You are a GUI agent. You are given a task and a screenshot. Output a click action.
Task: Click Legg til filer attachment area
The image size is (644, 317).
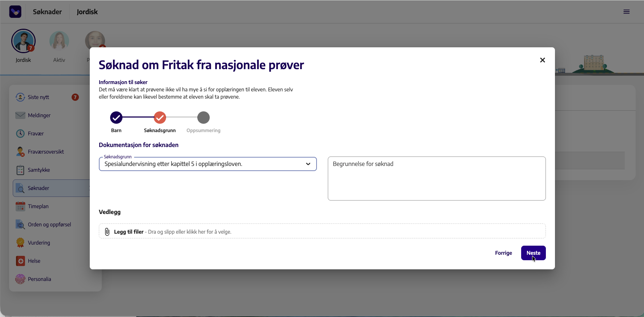click(x=322, y=231)
